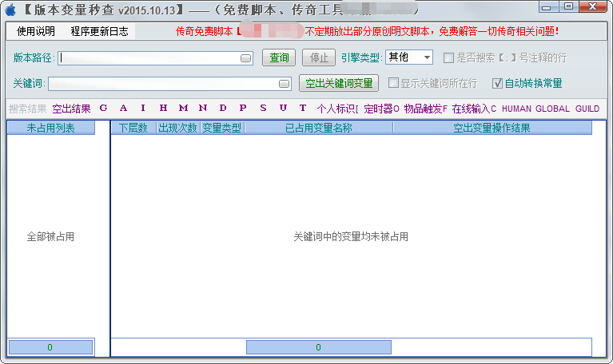Select the 定时器O tab
Viewport: 613px width, 364px height.
[381, 109]
